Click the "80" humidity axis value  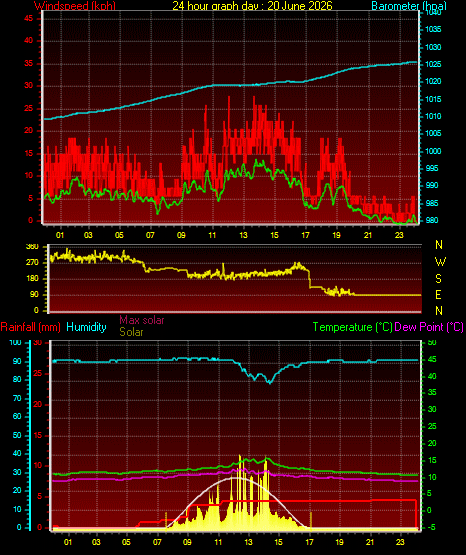[17, 379]
